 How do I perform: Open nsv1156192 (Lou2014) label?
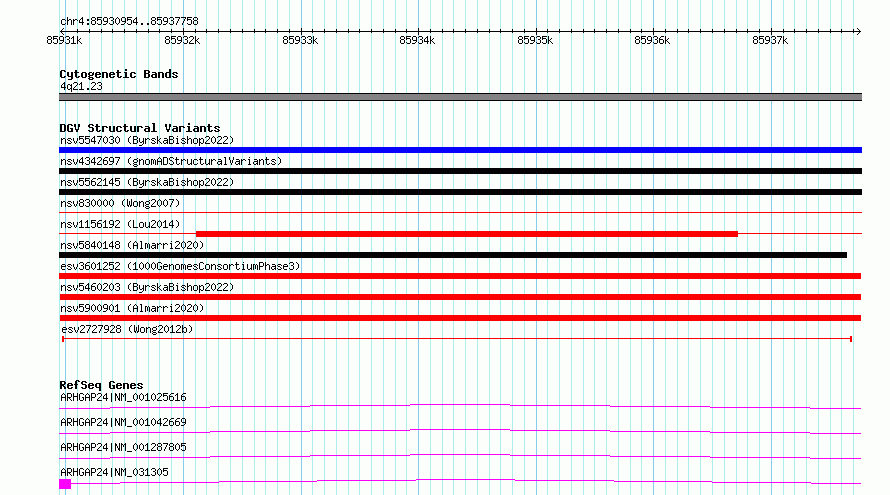120,224
